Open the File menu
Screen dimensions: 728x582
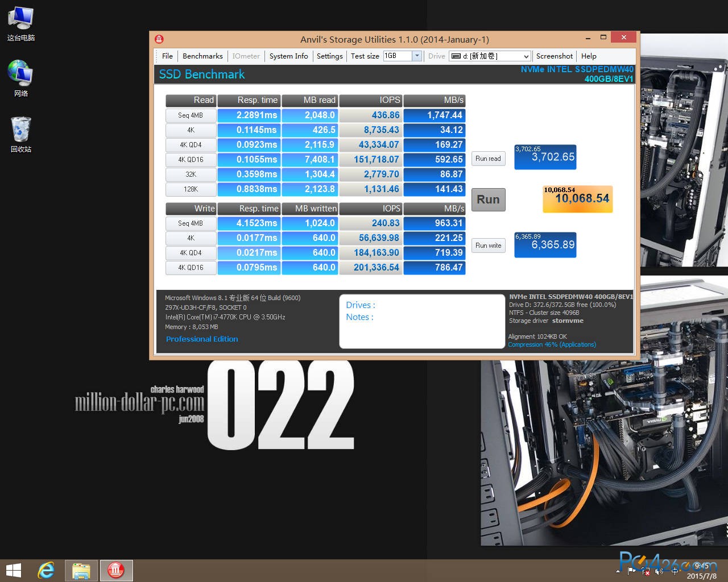point(167,56)
